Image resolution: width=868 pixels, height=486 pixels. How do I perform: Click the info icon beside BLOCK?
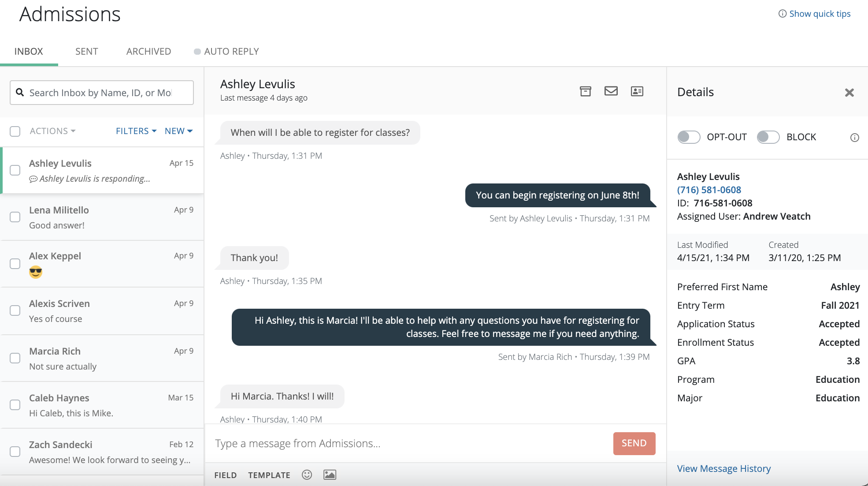coord(854,138)
